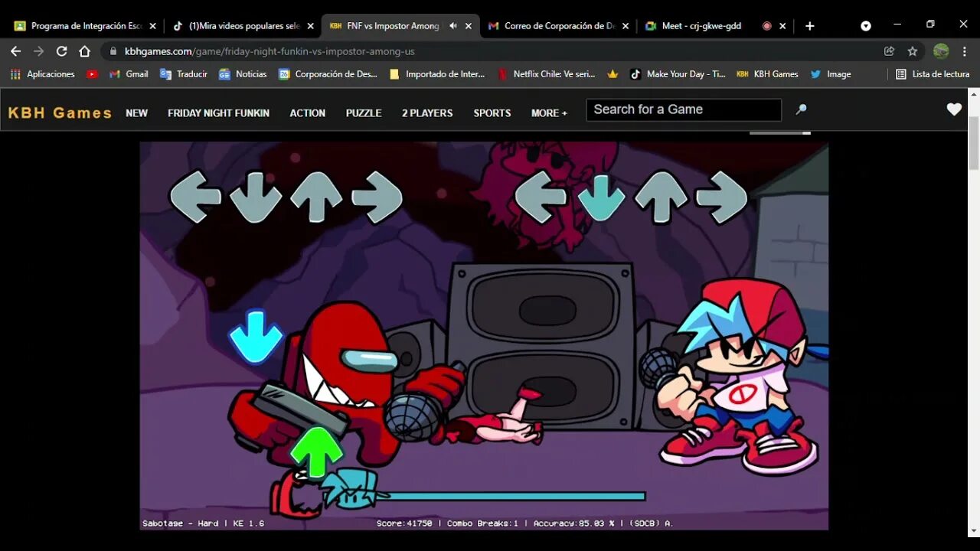Click the browser forward arrow
980x551 pixels.
pos(38,51)
